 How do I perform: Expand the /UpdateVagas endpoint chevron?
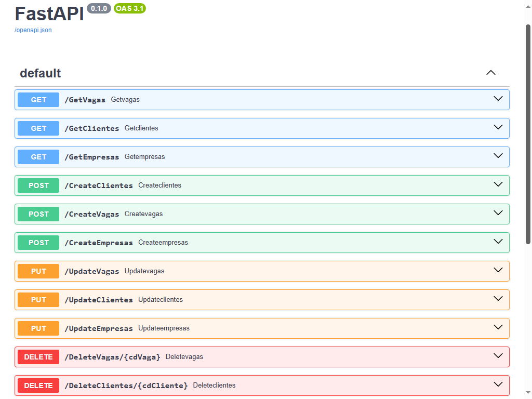(498, 270)
